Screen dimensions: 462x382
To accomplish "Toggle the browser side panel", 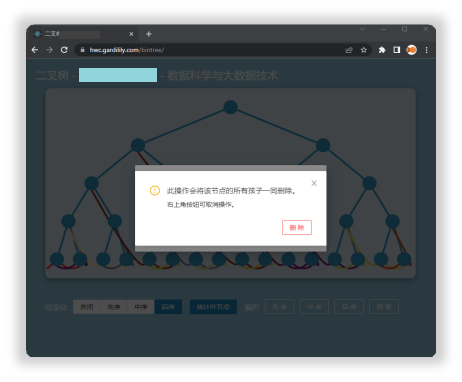I will click(x=396, y=50).
